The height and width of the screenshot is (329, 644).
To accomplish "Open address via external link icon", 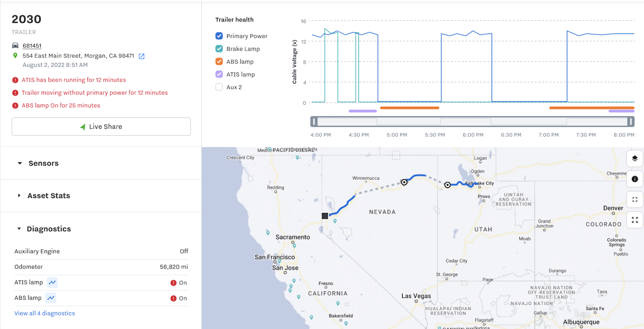I will point(141,56).
